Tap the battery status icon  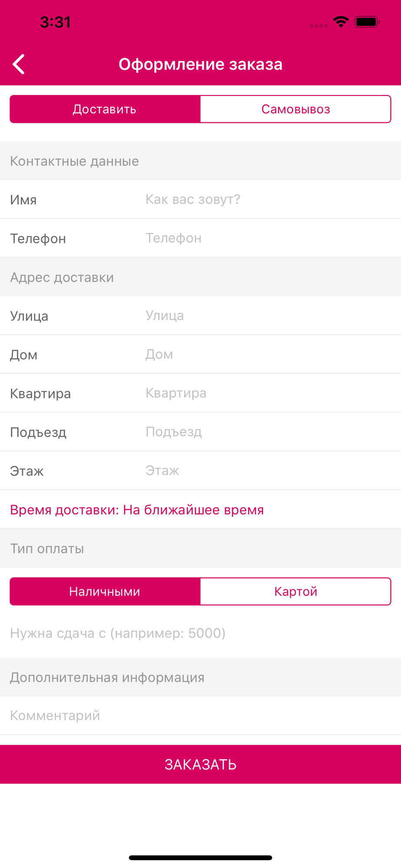[x=367, y=22]
